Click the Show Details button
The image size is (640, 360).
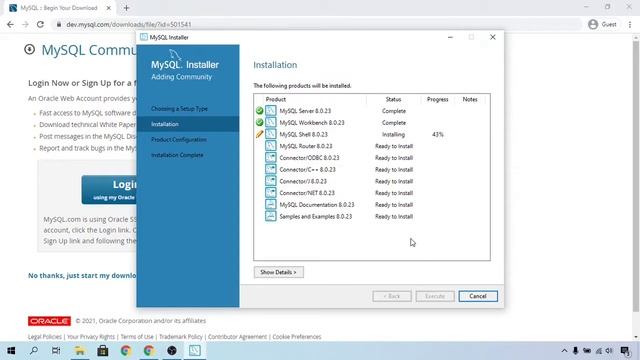(x=278, y=272)
